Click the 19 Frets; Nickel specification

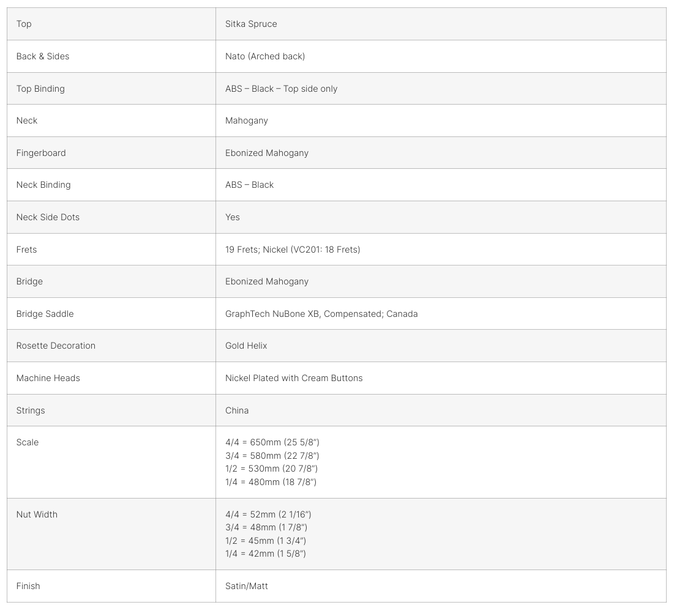[293, 250]
